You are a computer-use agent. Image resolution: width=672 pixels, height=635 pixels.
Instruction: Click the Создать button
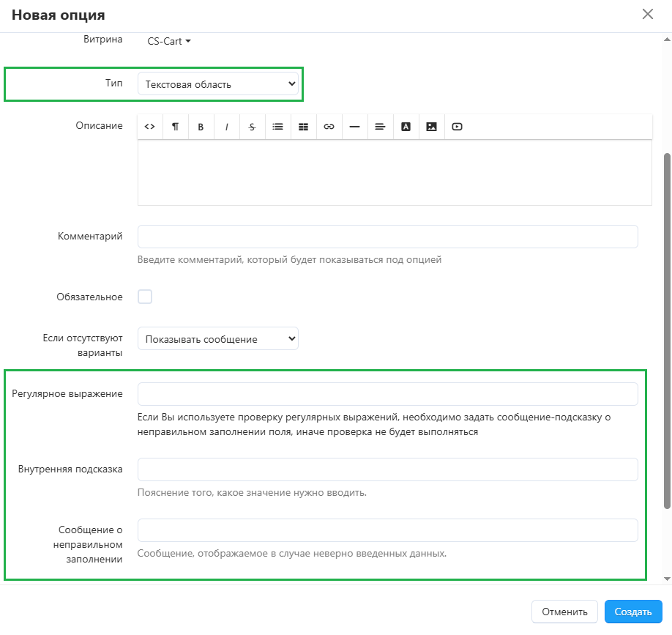[633, 612]
